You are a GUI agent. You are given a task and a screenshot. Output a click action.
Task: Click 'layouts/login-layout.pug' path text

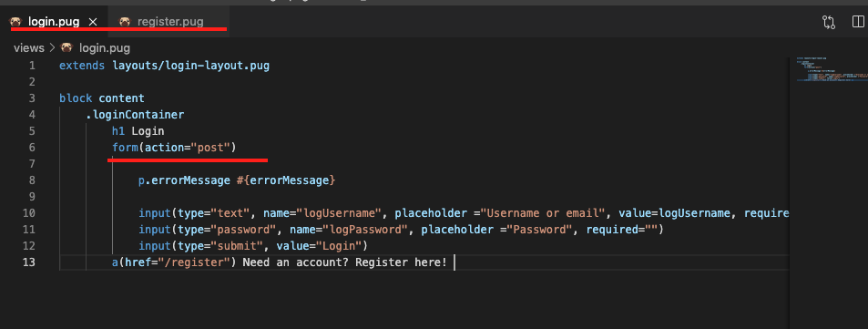(191, 66)
